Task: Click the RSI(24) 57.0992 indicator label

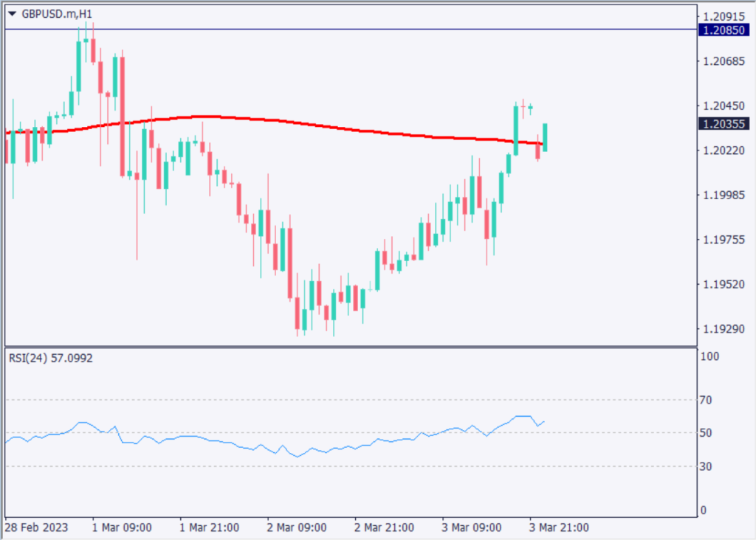Action: [x=51, y=358]
